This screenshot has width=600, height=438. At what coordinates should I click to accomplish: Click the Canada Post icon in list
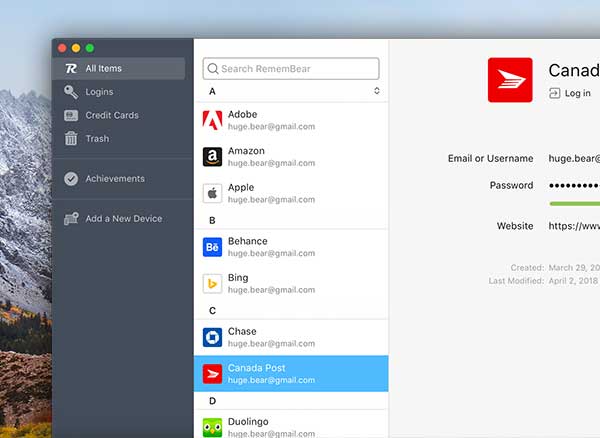pos(212,374)
